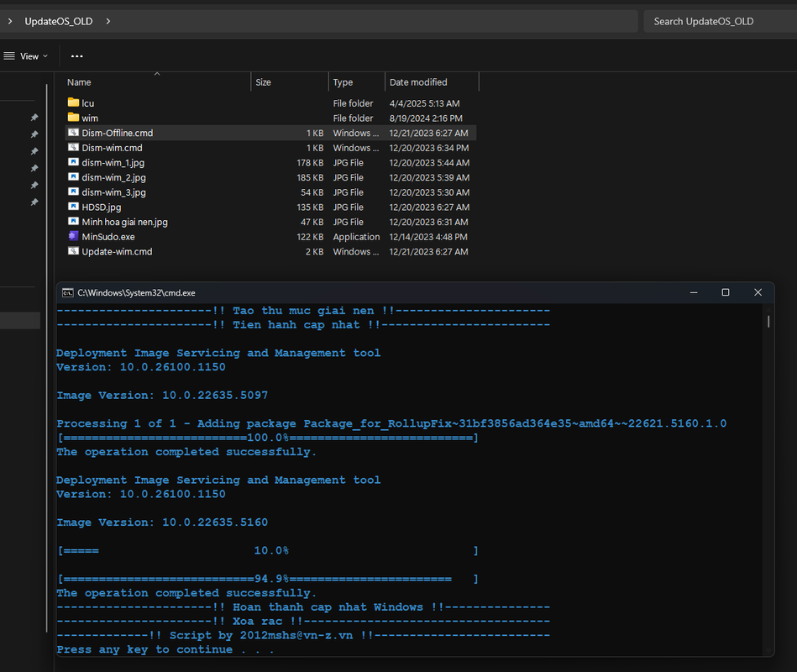Click the topmost sidebar pin icon
Viewport: 797px width, 672px height.
34,118
